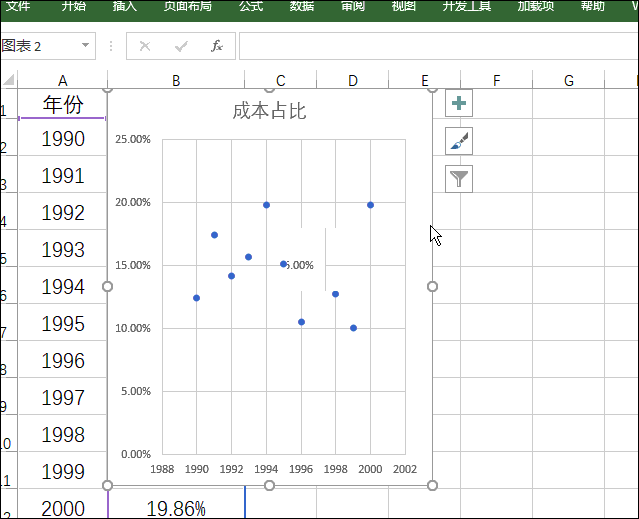This screenshot has width=639, height=519.
Task: Switch to the 插入 ribbon tab
Action: click(125, 6)
